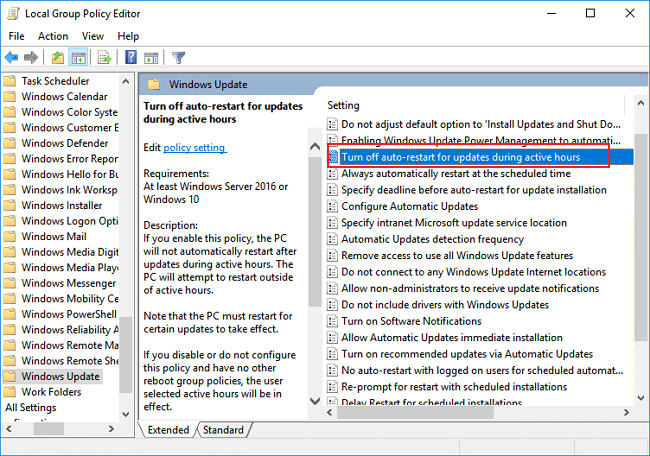This screenshot has width=650, height=456.
Task: Click the Filter funnel toolbar icon
Action: point(178,58)
